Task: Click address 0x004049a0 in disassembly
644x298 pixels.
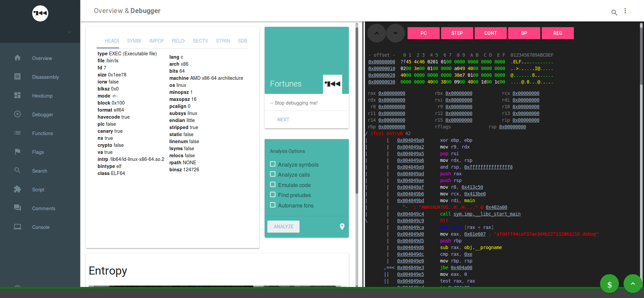Action: point(411,140)
